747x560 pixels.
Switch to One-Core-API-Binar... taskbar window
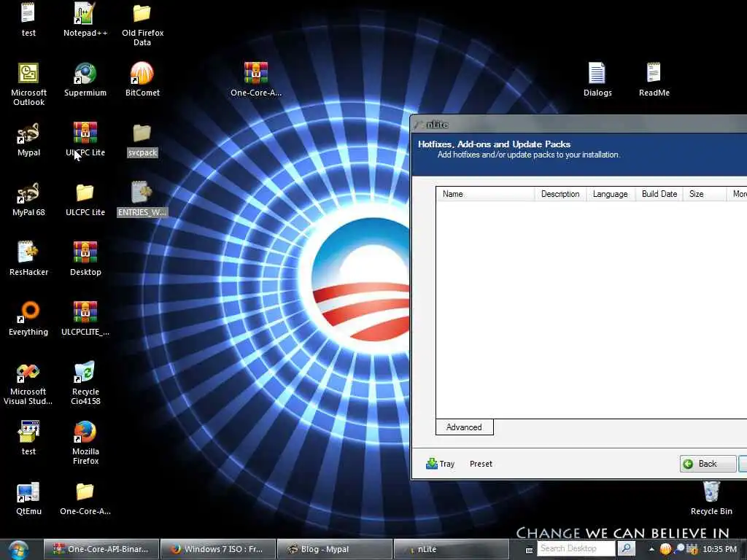tap(101, 549)
